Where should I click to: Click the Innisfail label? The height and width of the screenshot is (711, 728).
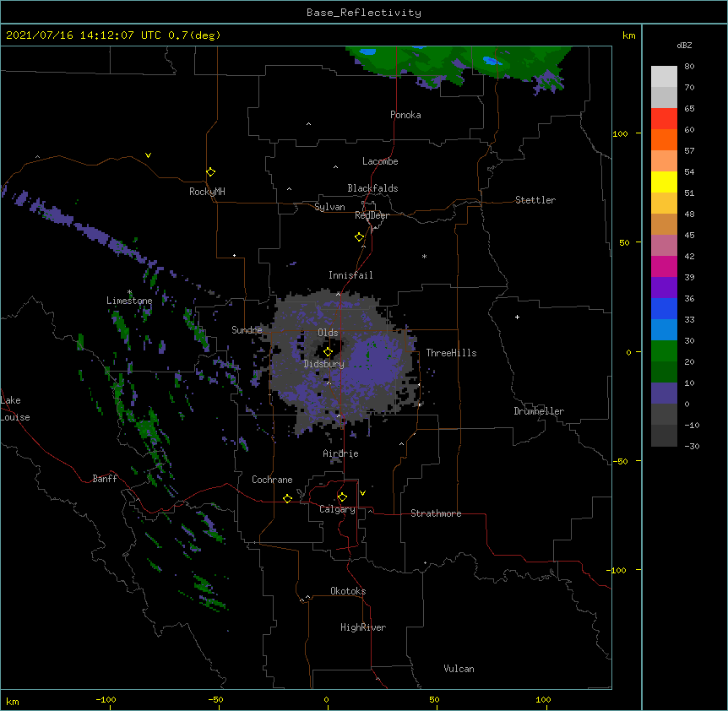(350, 275)
